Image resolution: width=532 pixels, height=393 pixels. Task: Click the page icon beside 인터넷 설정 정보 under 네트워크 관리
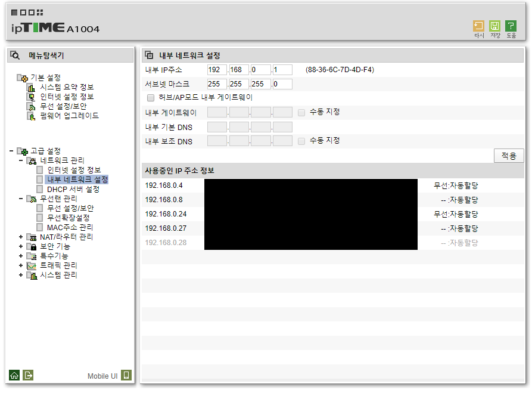tap(40, 170)
